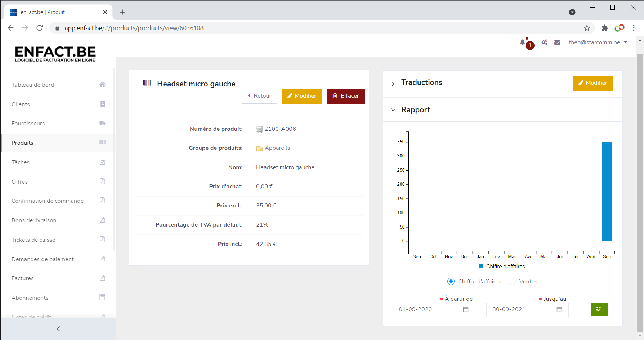Click the folder icon next to Appareils

(x=259, y=148)
